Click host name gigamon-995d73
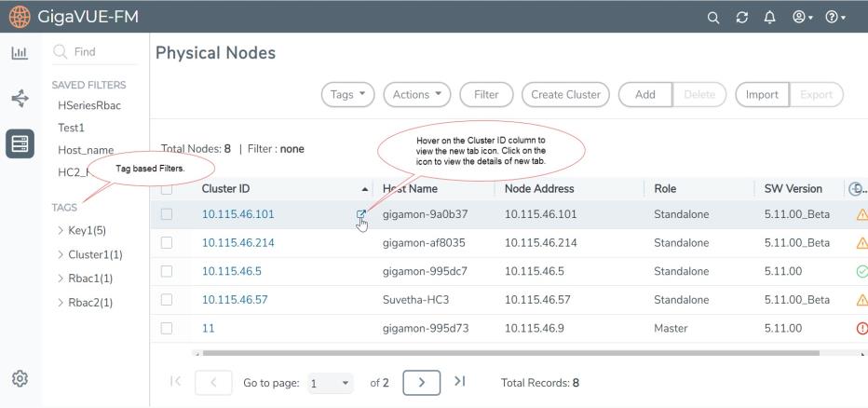Image resolution: width=868 pixels, height=408 pixels. [426, 328]
